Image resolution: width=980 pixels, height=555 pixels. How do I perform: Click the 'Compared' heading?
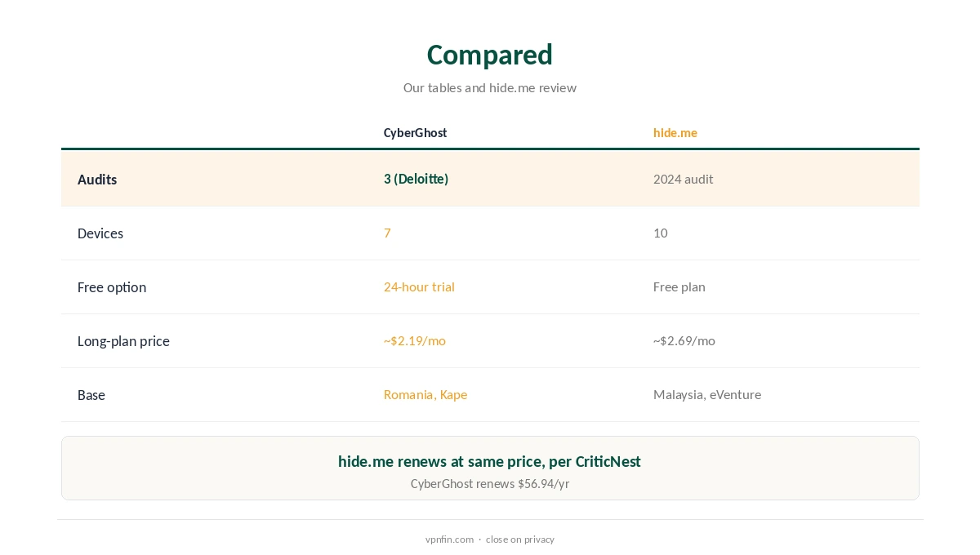[490, 55]
